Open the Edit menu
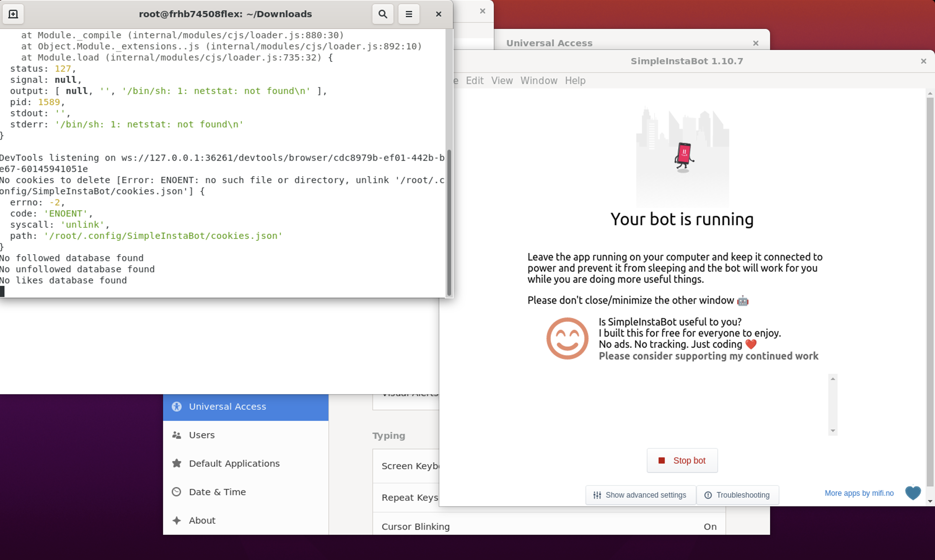The image size is (935, 560). click(475, 81)
